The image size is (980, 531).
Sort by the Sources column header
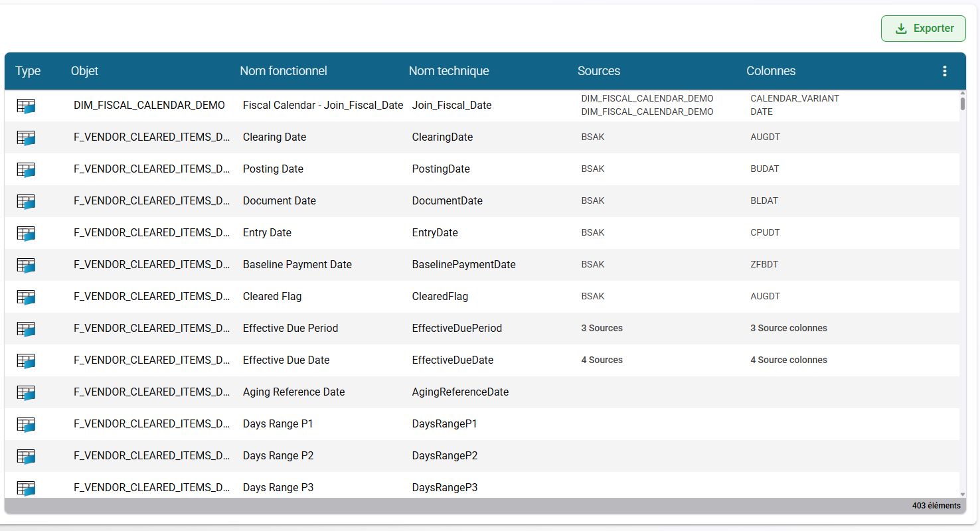click(x=599, y=71)
